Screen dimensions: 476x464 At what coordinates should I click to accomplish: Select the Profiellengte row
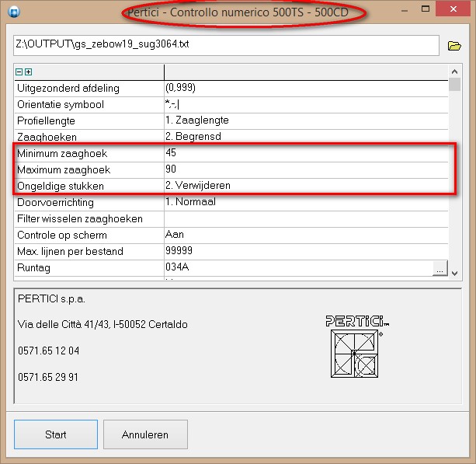tap(231, 121)
